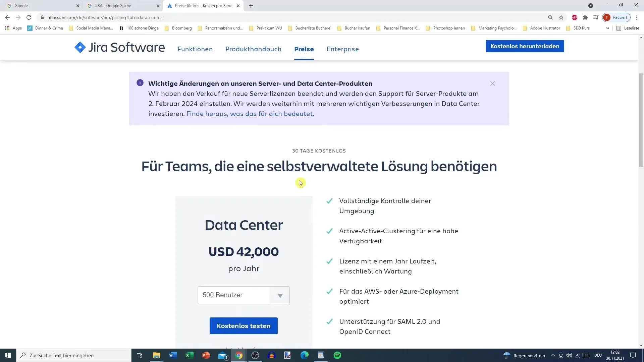Go back using browser back arrow
This screenshot has height=362, width=644.
(7, 17)
